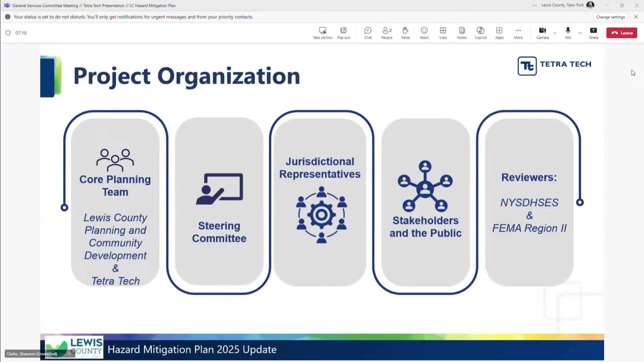644x362 pixels.
Task: Open the title bar ellipsis settings menu
Action: 534,5
